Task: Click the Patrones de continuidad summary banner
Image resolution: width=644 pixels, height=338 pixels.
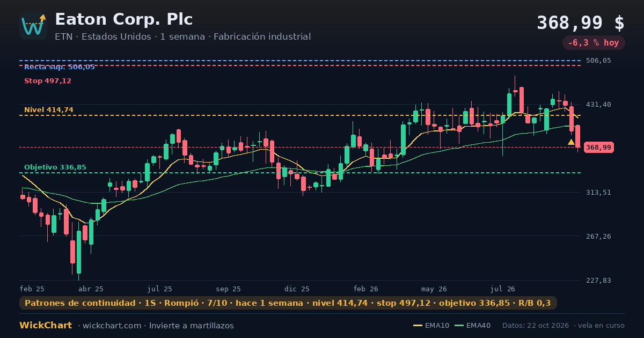Action: pos(288,303)
